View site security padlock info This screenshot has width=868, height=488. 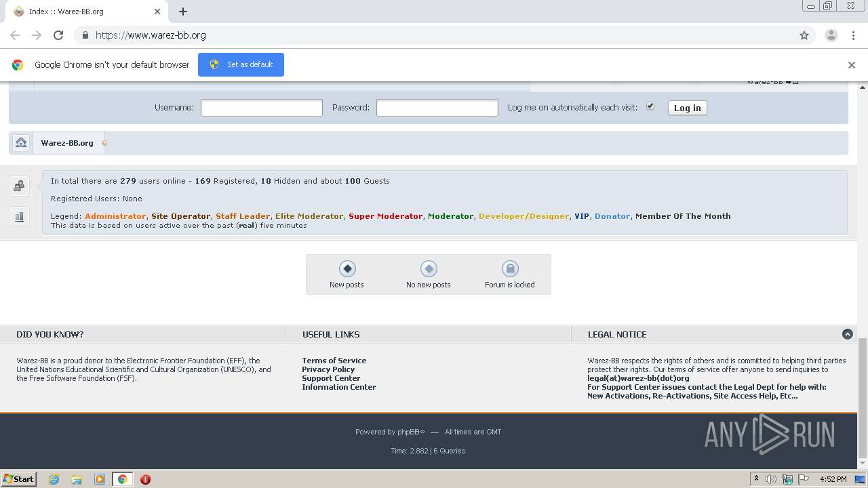tap(85, 35)
